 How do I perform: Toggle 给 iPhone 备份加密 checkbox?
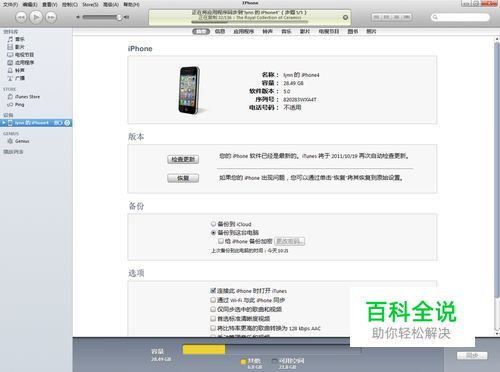(221, 241)
